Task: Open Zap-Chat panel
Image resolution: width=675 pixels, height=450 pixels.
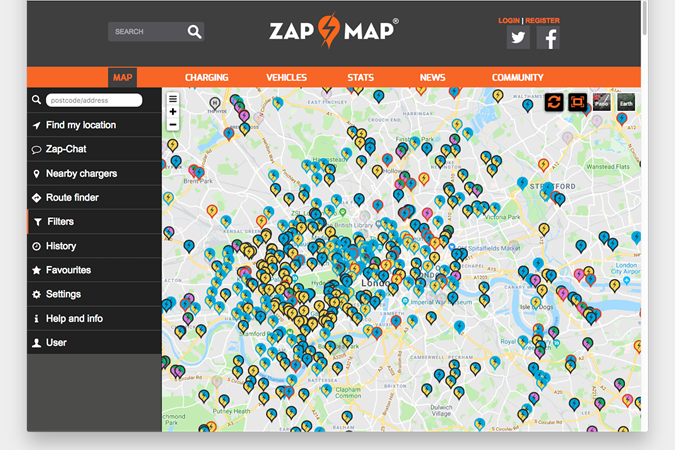Action: point(94,149)
